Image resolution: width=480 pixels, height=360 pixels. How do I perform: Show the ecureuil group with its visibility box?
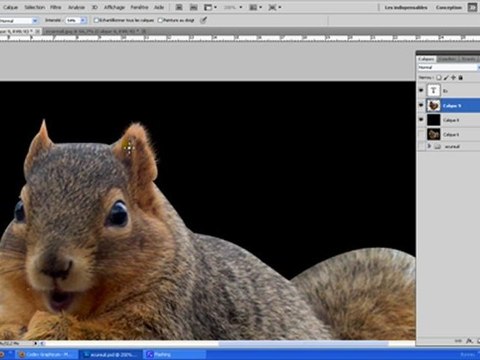tap(421, 146)
